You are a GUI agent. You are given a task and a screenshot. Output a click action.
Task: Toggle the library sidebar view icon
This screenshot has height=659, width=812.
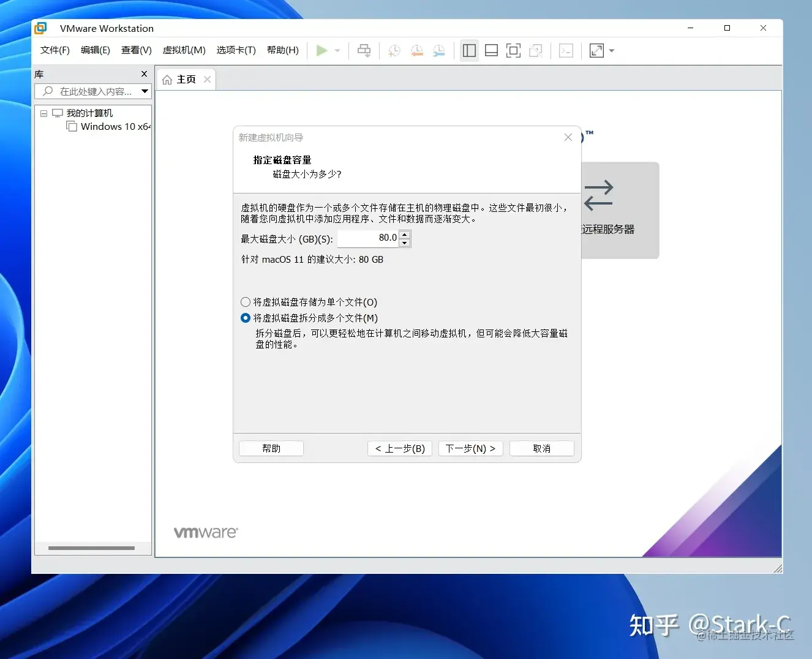click(x=470, y=51)
